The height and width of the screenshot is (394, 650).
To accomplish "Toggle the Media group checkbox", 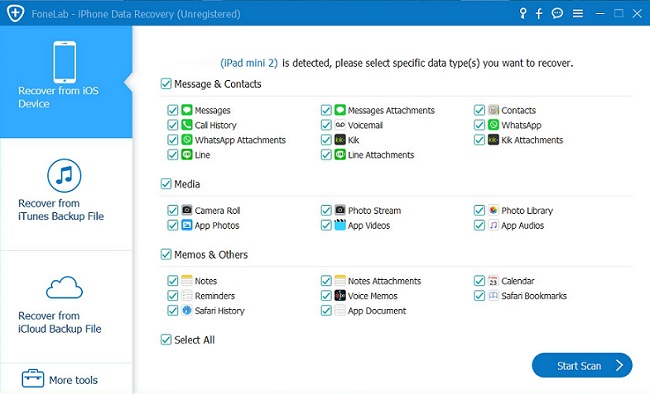I will pyautogui.click(x=166, y=184).
